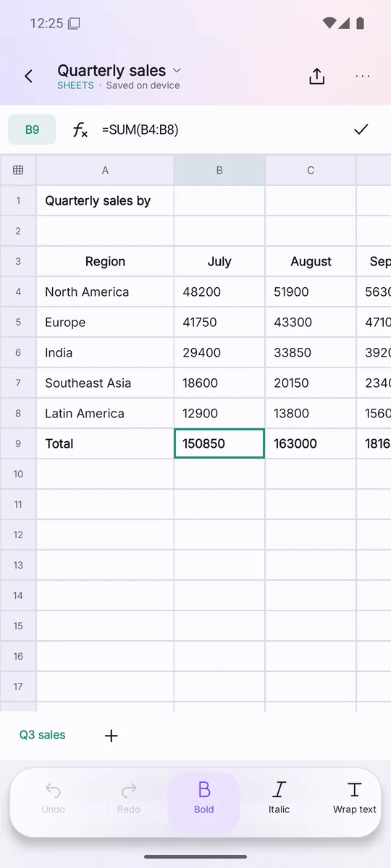Tap the fx function icon
The image size is (391, 868).
coord(80,129)
